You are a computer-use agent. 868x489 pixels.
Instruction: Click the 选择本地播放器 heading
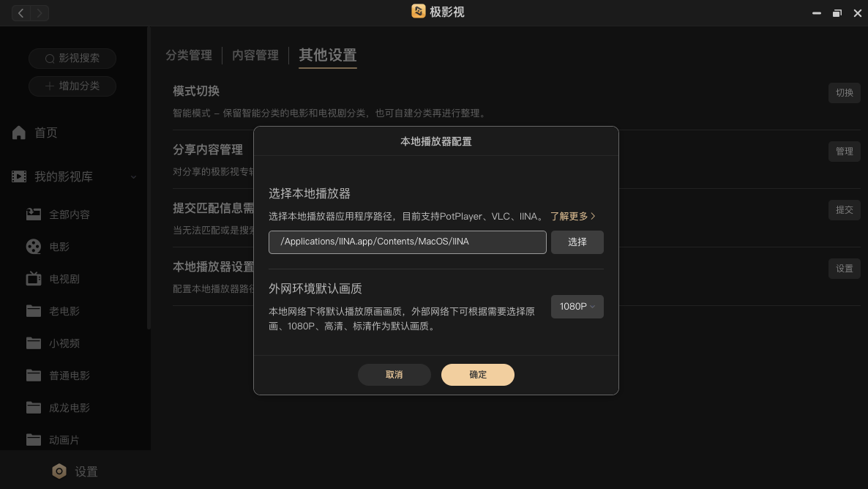click(x=310, y=193)
